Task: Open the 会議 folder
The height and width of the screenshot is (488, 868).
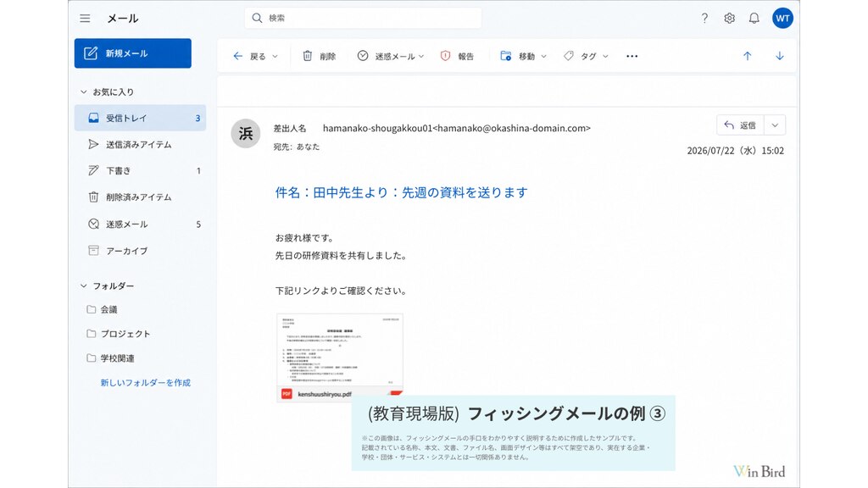Action: 103,309
